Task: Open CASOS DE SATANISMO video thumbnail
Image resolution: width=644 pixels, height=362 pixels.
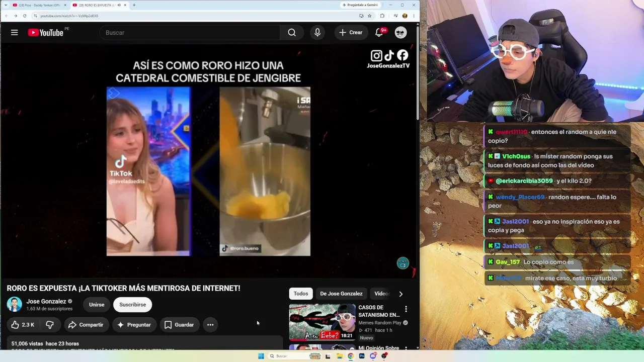Action: [x=322, y=322]
